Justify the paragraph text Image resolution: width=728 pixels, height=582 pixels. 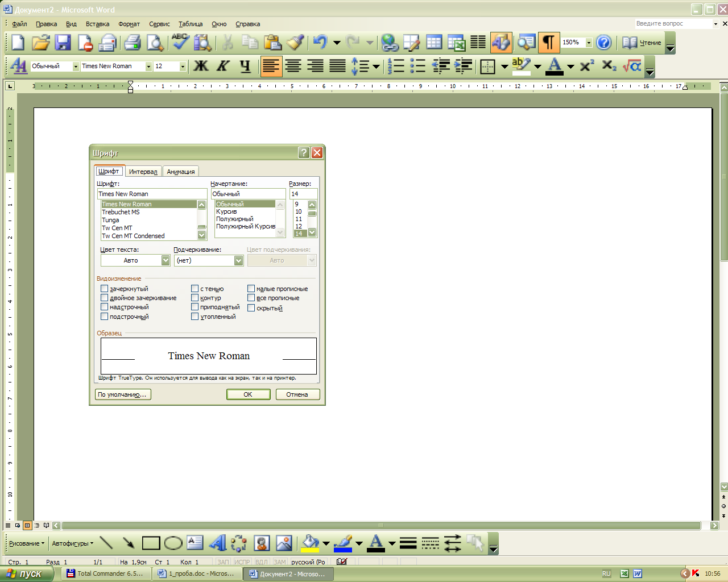pyautogui.click(x=337, y=66)
